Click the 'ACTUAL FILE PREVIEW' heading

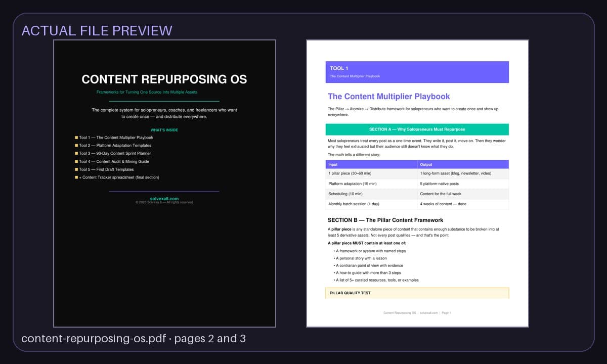coord(97,31)
